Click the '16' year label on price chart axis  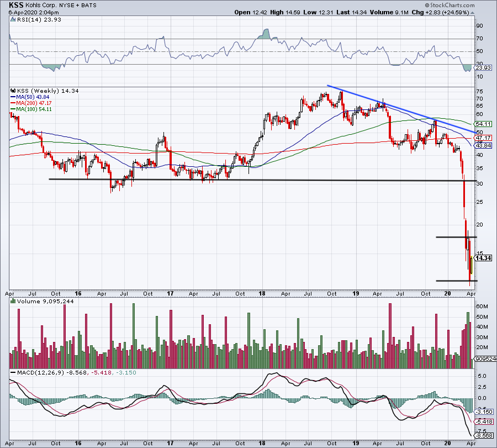[x=78, y=293]
